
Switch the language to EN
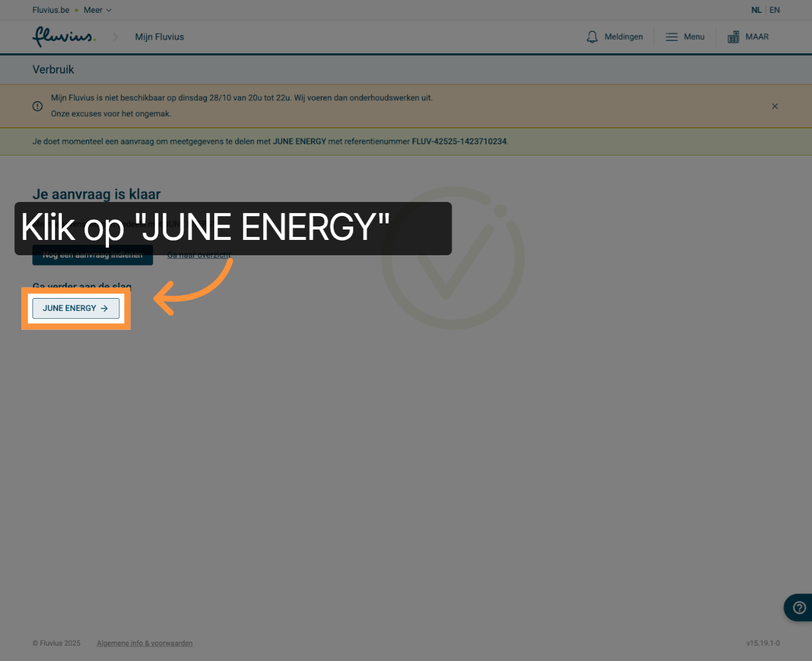click(x=774, y=10)
